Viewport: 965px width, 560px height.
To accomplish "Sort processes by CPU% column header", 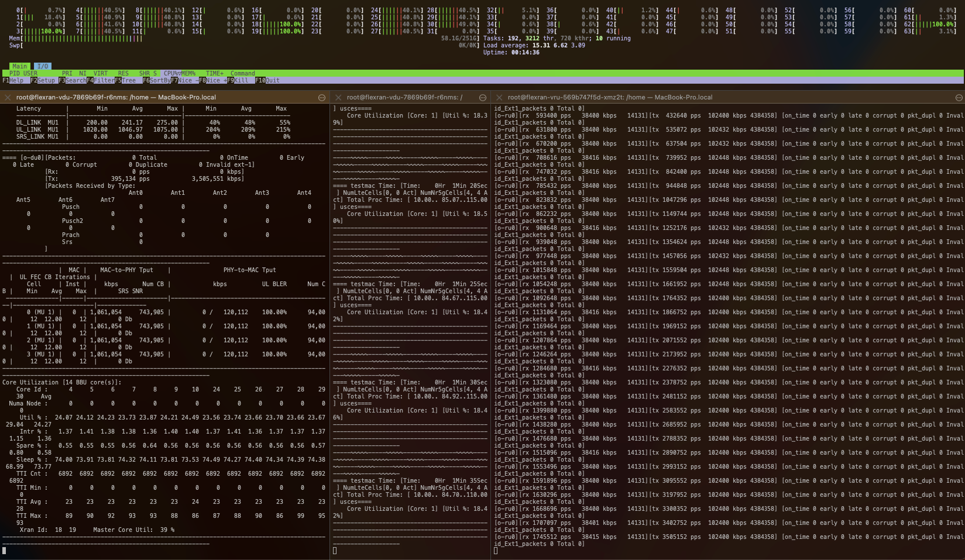I will (172, 74).
